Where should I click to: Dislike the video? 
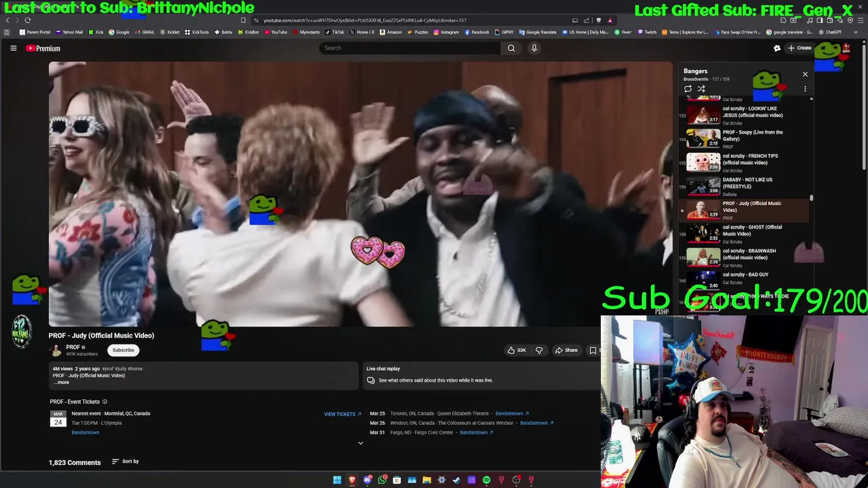(x=539, y=350)
